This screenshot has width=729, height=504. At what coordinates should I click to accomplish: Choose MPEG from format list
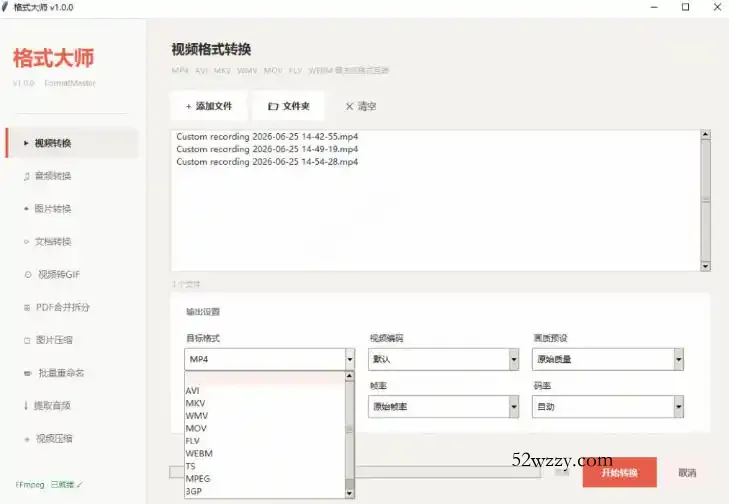point(265,478)
